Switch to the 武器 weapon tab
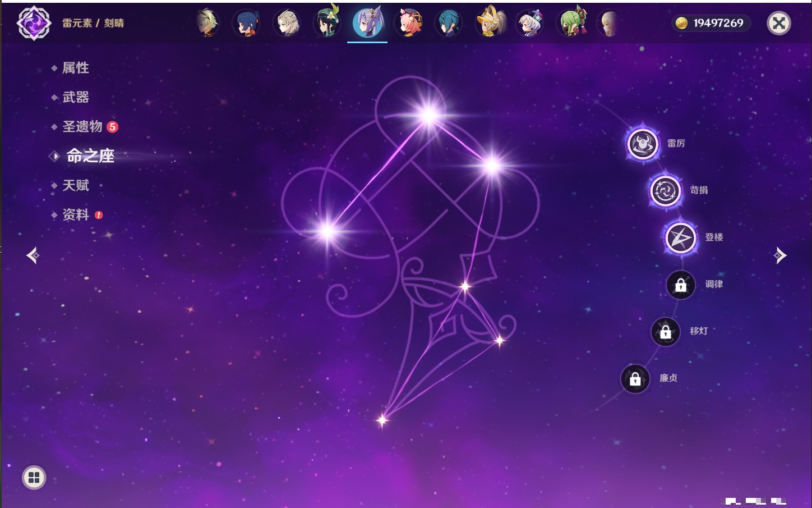812x508 pixels. click(75, 97)
